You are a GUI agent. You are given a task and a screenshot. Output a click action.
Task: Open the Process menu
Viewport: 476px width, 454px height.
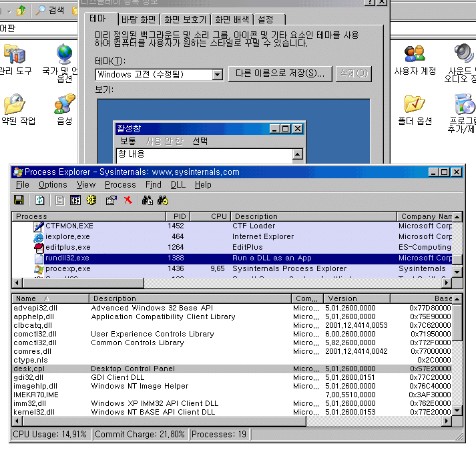pyautogui.click(x=120, y=185)
